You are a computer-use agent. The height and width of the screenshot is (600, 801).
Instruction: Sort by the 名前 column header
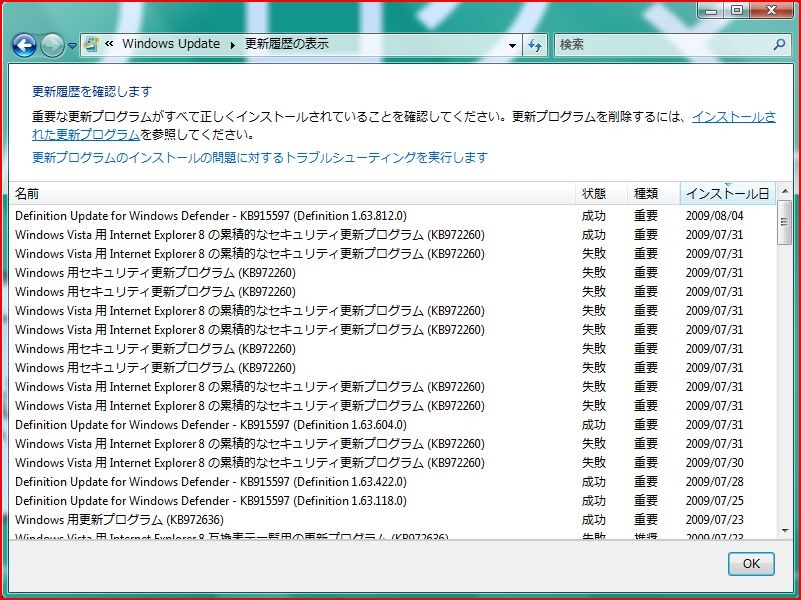click(292, 194)
